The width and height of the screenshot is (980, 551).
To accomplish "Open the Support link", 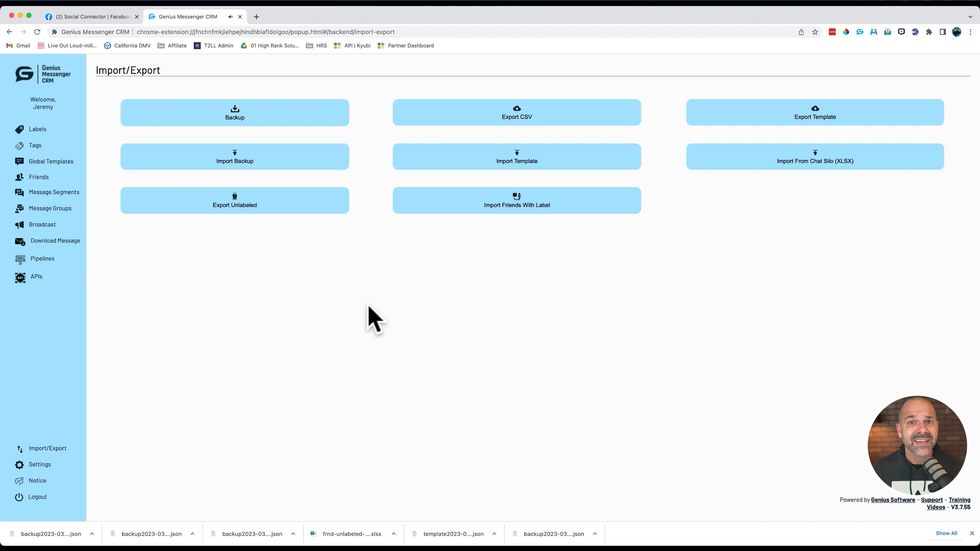I will point(932,500).
